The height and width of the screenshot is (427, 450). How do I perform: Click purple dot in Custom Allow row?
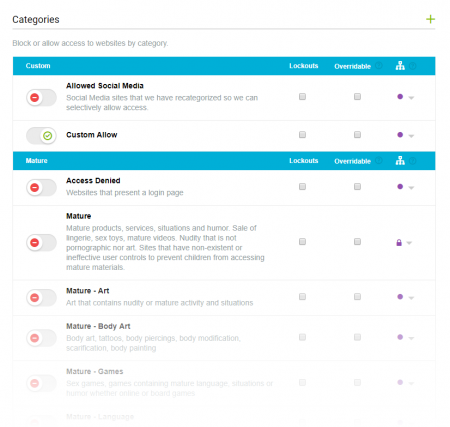[x=400, y=135]
